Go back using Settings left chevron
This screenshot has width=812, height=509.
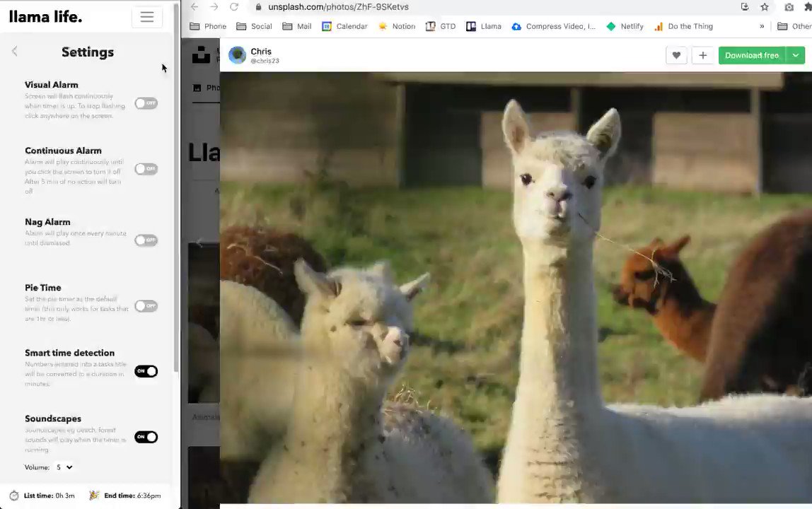pos(14,52)
